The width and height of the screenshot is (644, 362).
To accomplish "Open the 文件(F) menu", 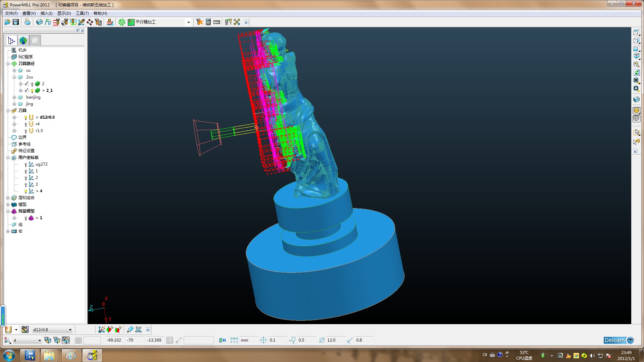I will click(11, 13).
